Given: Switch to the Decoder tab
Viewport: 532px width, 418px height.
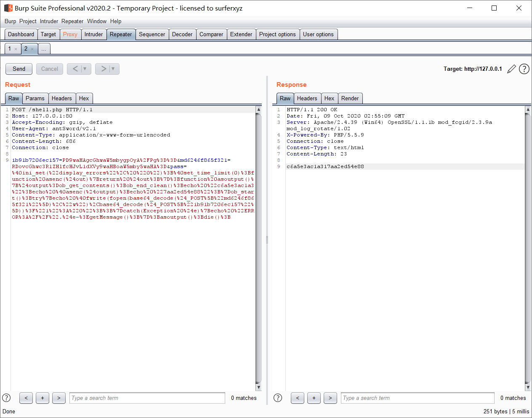Looking at the screenshot, I should 182,35.
